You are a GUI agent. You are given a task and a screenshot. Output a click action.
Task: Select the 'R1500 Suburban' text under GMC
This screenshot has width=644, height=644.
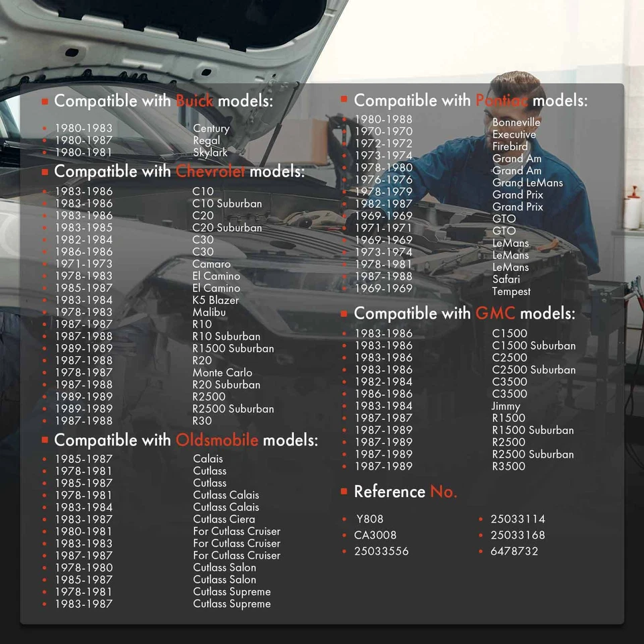coord(533,431)
